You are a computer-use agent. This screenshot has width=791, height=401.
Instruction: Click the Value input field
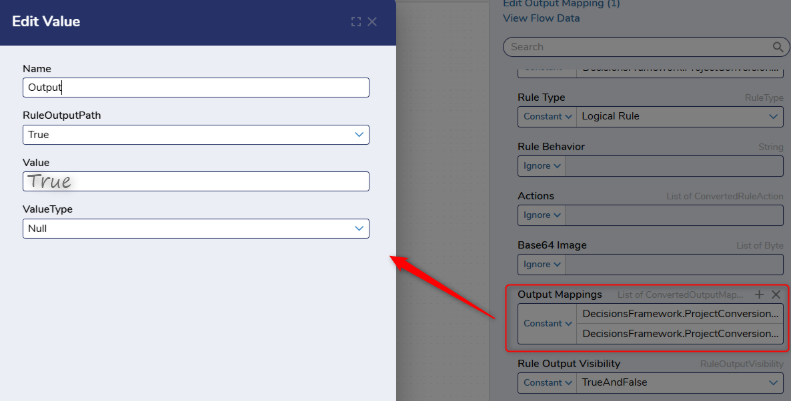[x=196, y=181]
